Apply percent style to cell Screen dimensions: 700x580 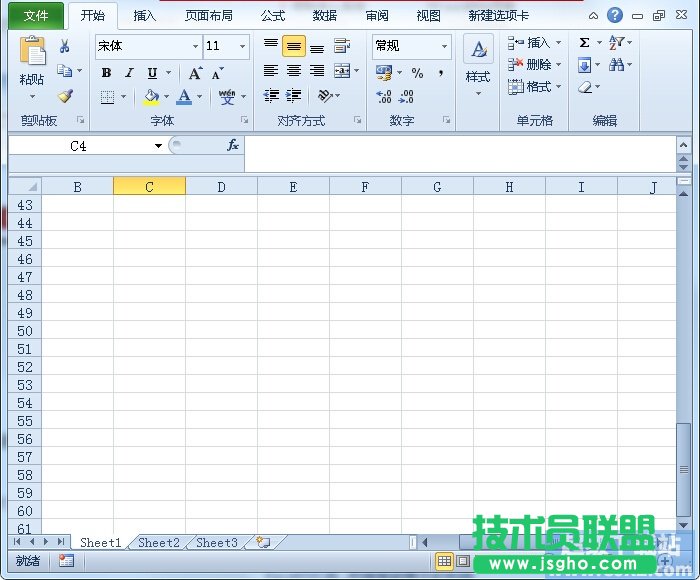(417, 72)
